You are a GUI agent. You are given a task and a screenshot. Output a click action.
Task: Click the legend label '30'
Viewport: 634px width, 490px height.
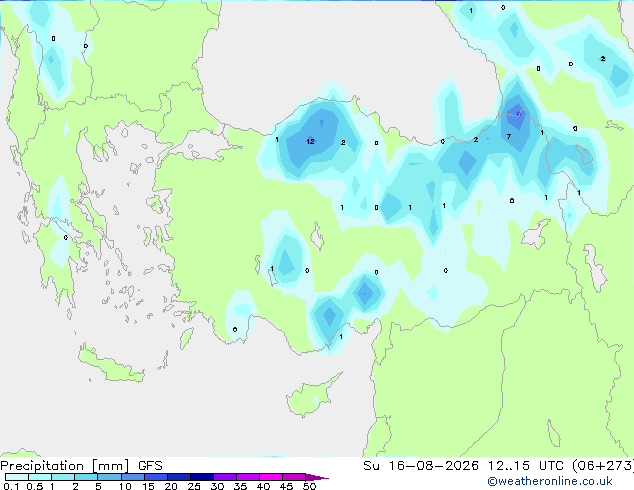[217, 486]
